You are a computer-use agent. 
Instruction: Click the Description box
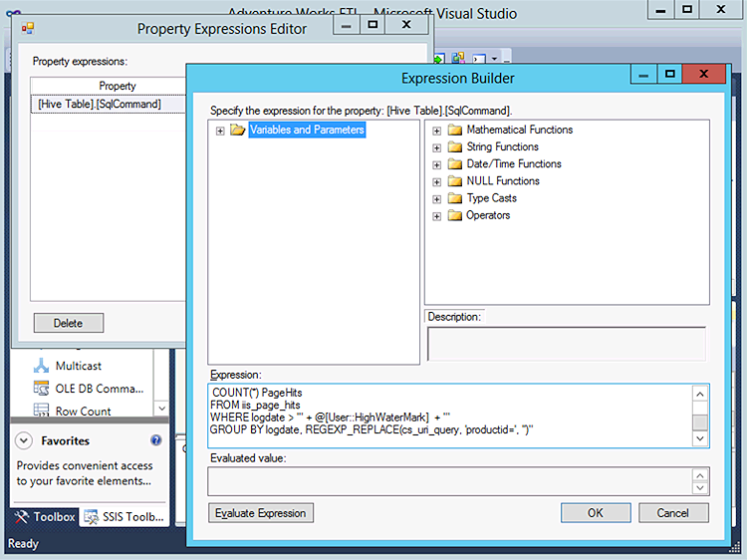click(x=567, y=344)
